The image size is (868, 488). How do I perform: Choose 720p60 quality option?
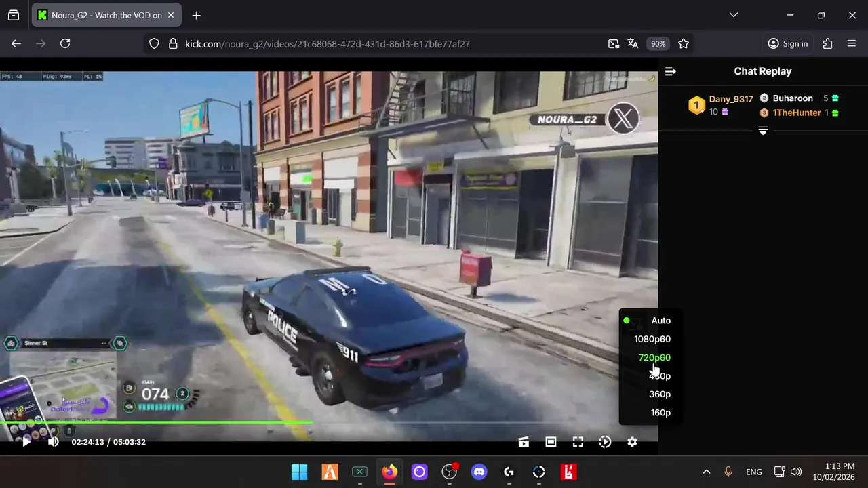coord(654,357)
